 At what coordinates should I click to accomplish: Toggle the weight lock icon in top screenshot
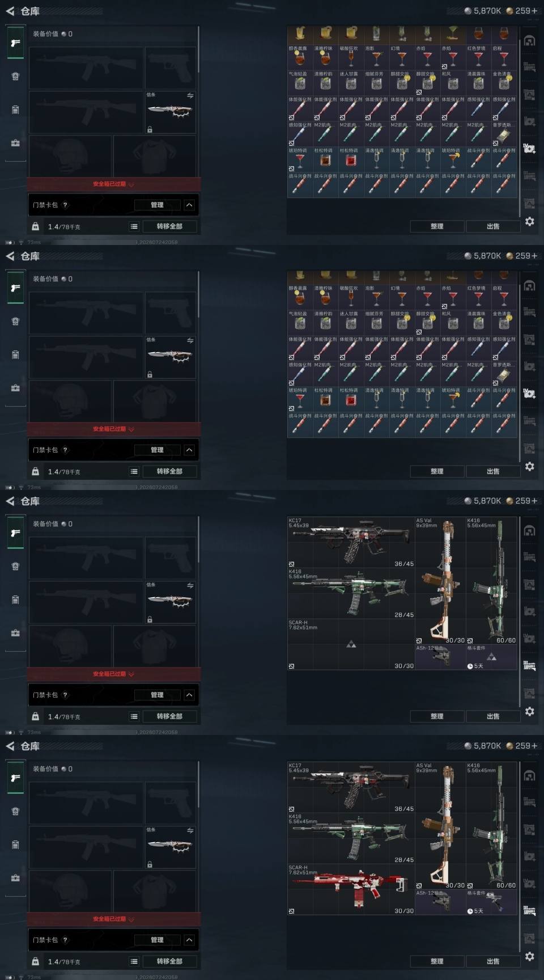tap(35, 226)
